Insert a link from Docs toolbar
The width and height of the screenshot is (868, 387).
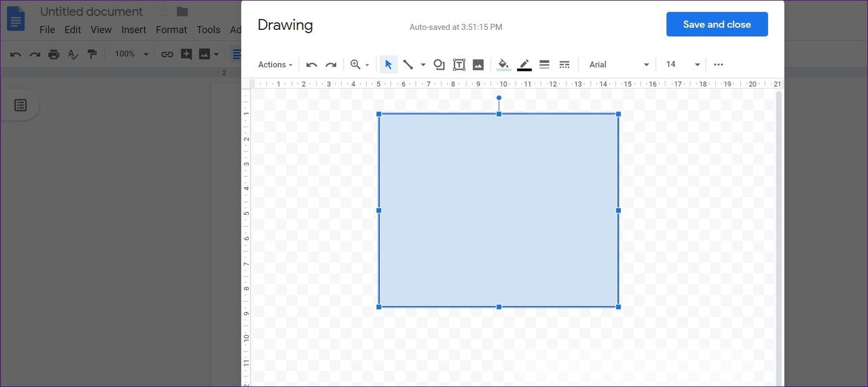click(167, 54)
